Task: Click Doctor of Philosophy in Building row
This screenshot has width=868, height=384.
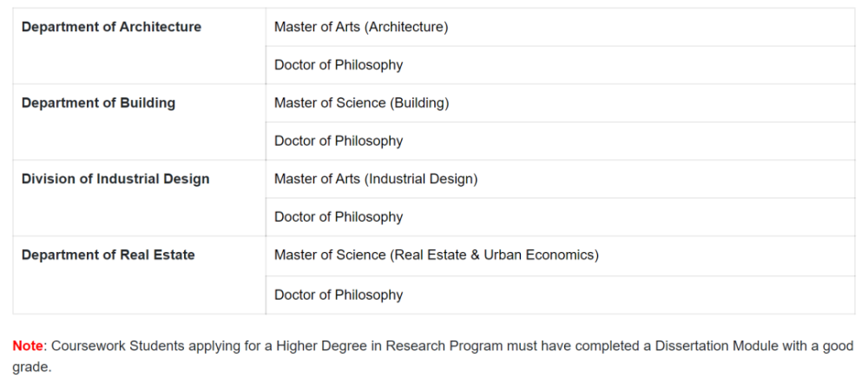Action: (x=339, y=141)
